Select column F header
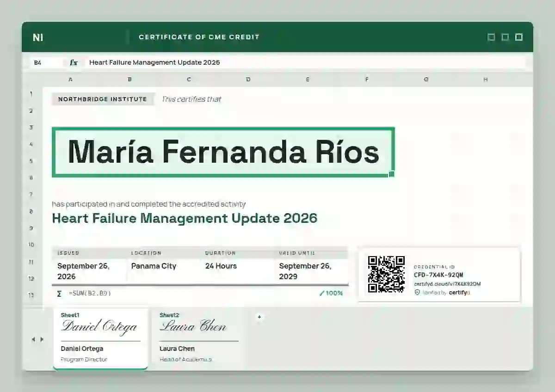The height and width of the screenshot is (392, 555). click(367, 80)
